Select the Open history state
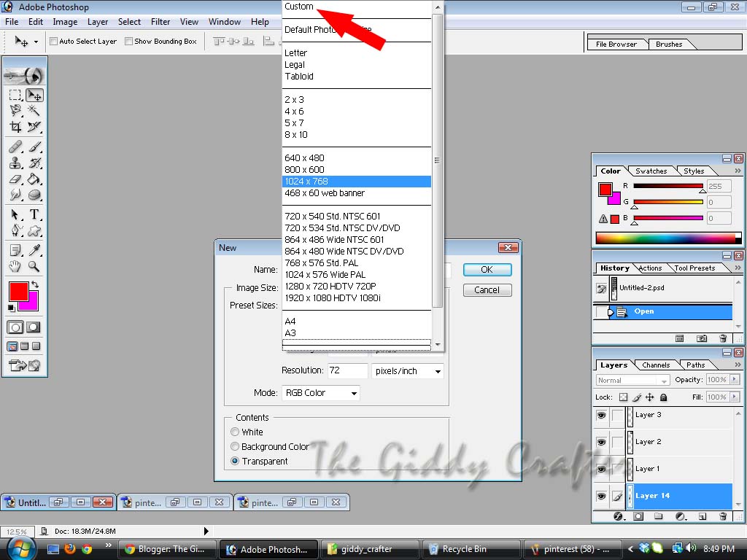The width and height of the screenshot is (747, 560). [662, 312]
